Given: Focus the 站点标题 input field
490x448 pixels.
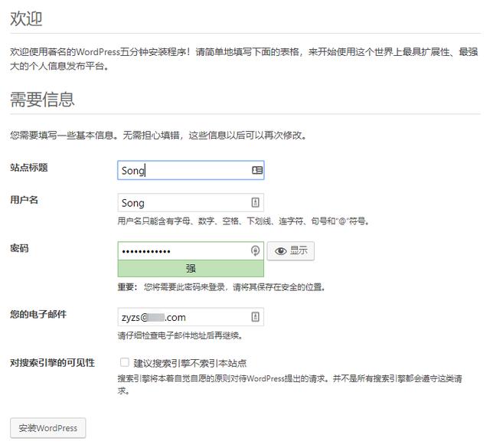Looking at the screenshot, I should (x=184, y=170).
